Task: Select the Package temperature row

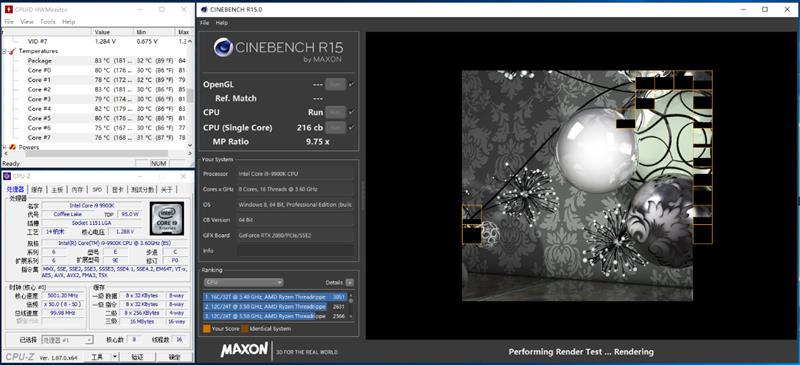Action: click(x=94, y=60)
